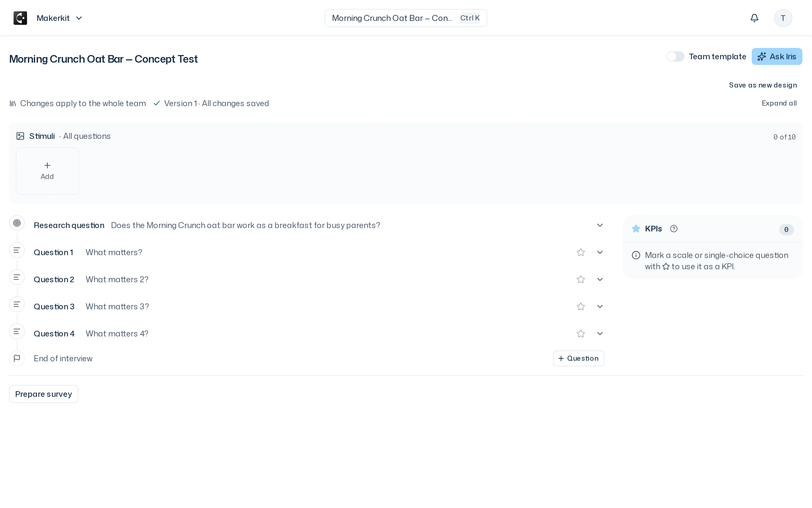Image resolution: width=812 pixels, height=508 pixels.
Task: Mark Question 4 as KPI star
Action: [581, 334]
